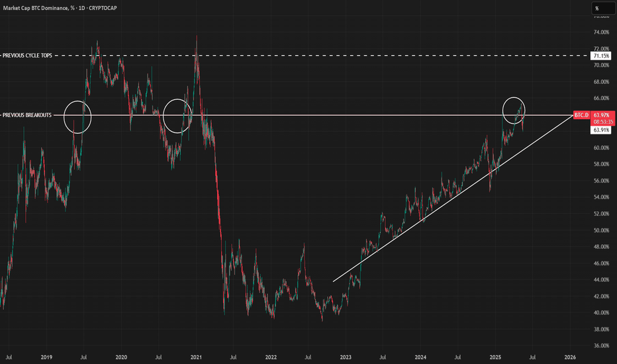Viewport: 617px width, 364px height.
Task: Click the % scale button in top-right corner
Action: [x=604, y=8]
